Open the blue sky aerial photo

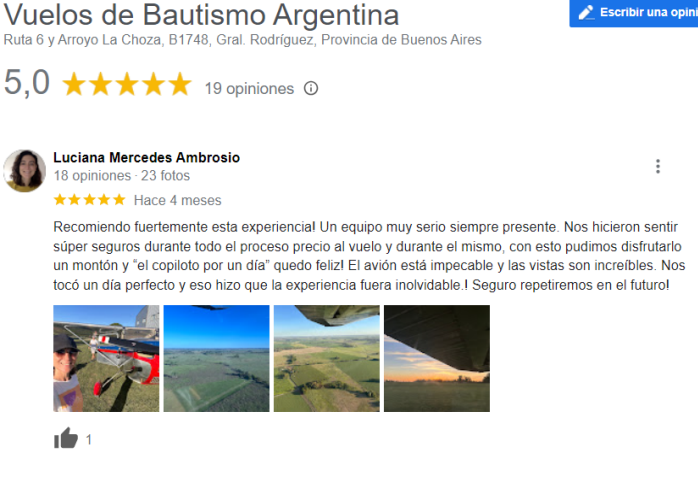pyautogui.click(x=216, y=358)
